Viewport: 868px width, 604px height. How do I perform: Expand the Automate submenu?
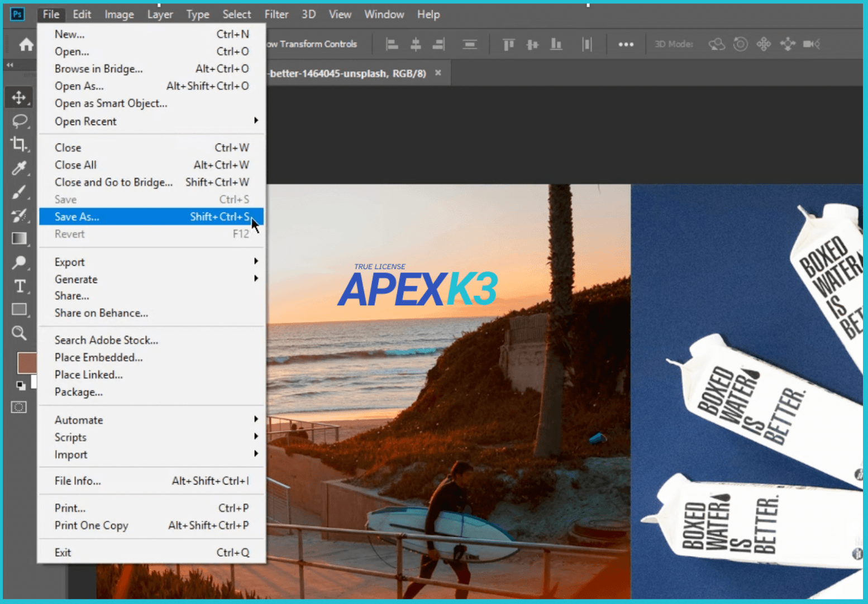pyautogui.click(x=151, y=420)
